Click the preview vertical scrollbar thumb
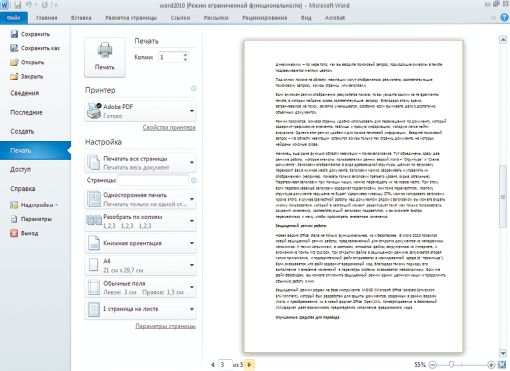Screen dimensions: 510x371 tap(503, 197)
